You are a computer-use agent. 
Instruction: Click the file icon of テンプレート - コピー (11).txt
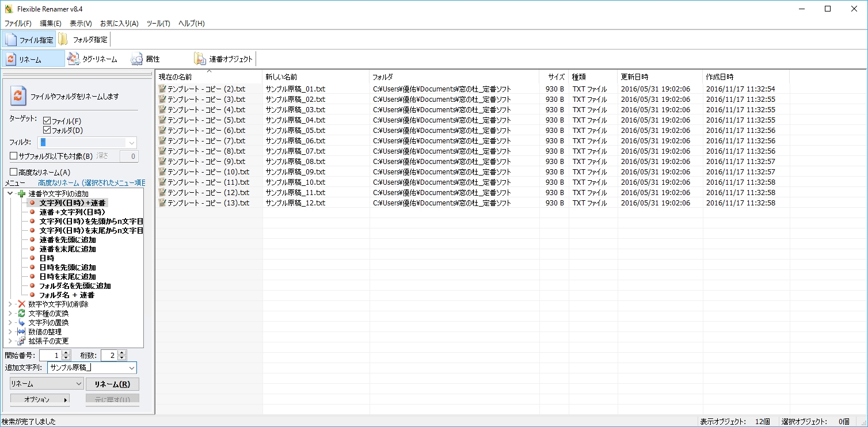tap(162, 182)
